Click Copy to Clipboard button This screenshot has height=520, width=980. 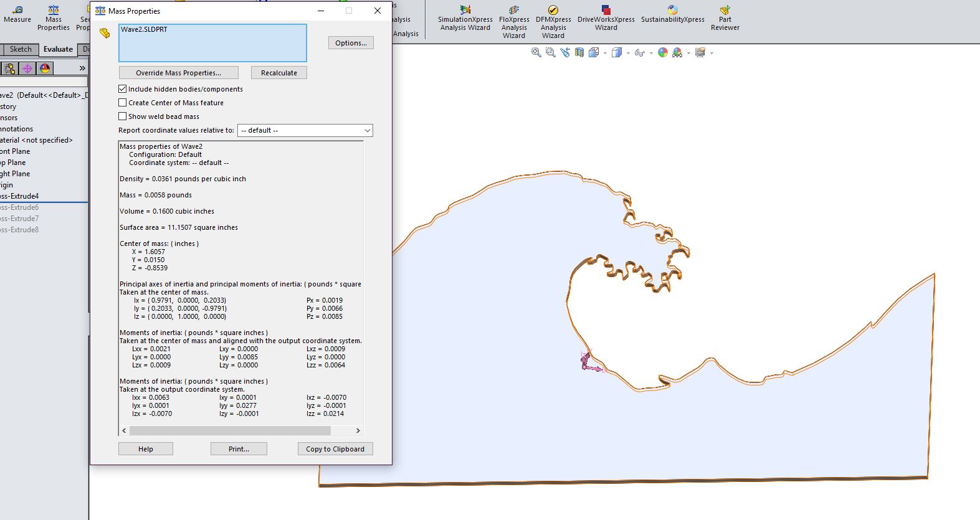tap(335, 449)
